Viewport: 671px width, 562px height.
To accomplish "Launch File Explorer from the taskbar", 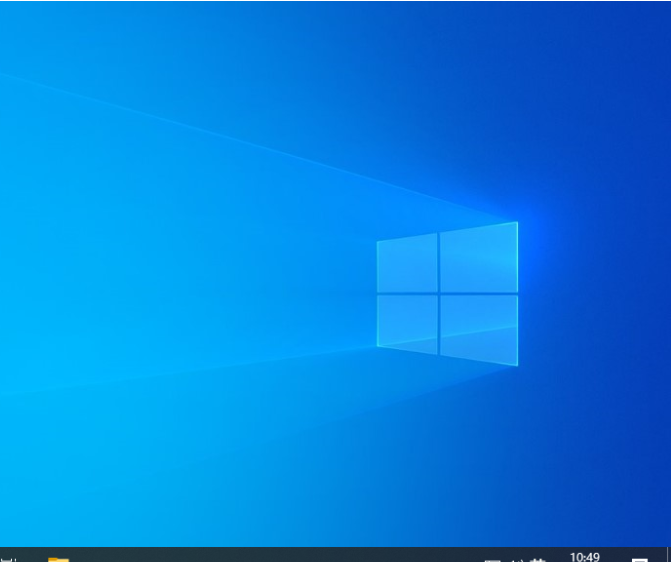I will pos(58,558).
